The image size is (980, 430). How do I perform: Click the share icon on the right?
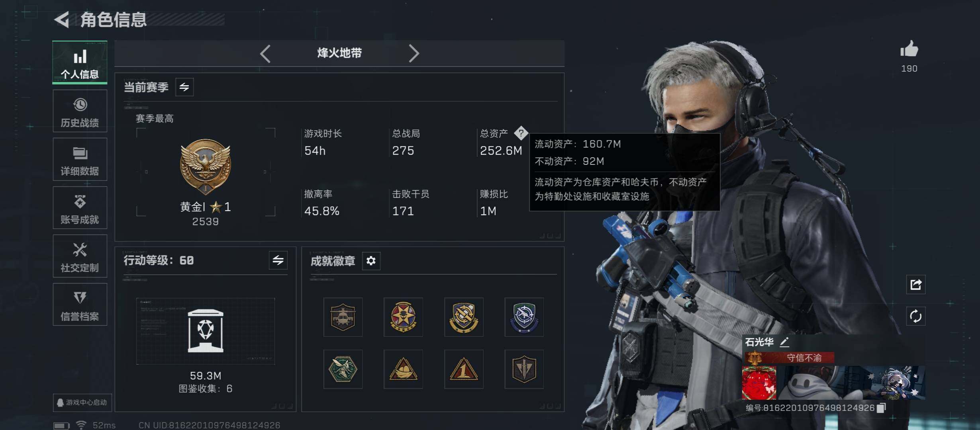tap(915, 285)
